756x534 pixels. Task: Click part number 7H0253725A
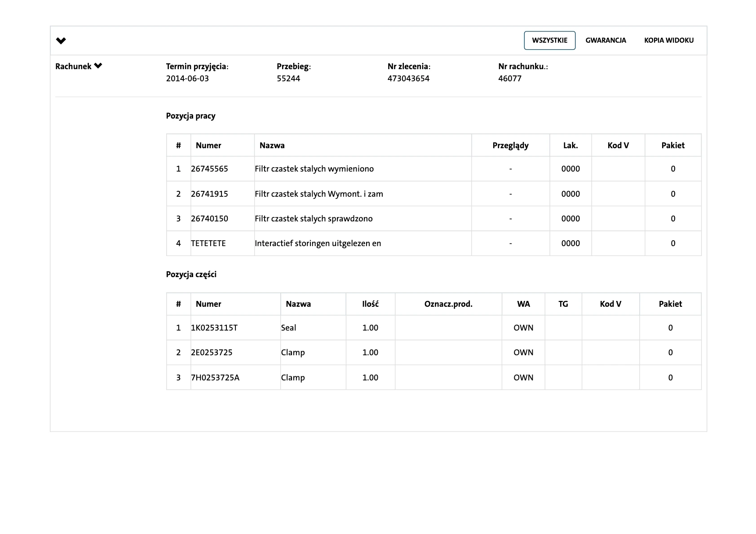tap(215, 378)
